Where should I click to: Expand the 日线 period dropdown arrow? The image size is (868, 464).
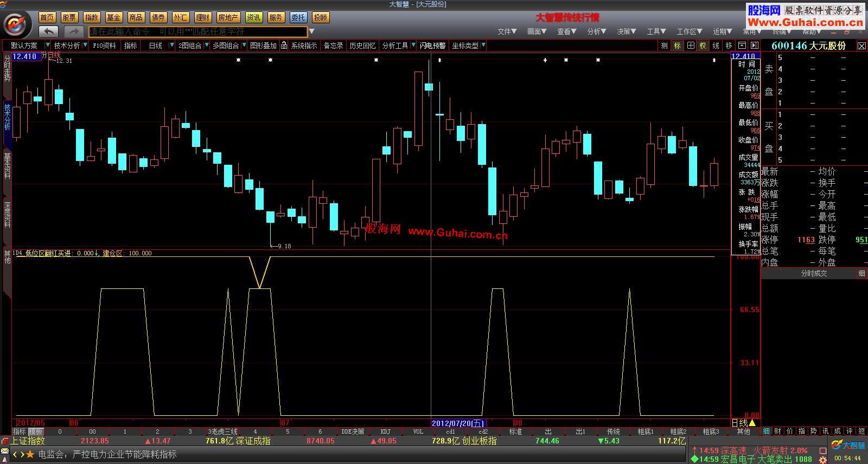(171, 46)
